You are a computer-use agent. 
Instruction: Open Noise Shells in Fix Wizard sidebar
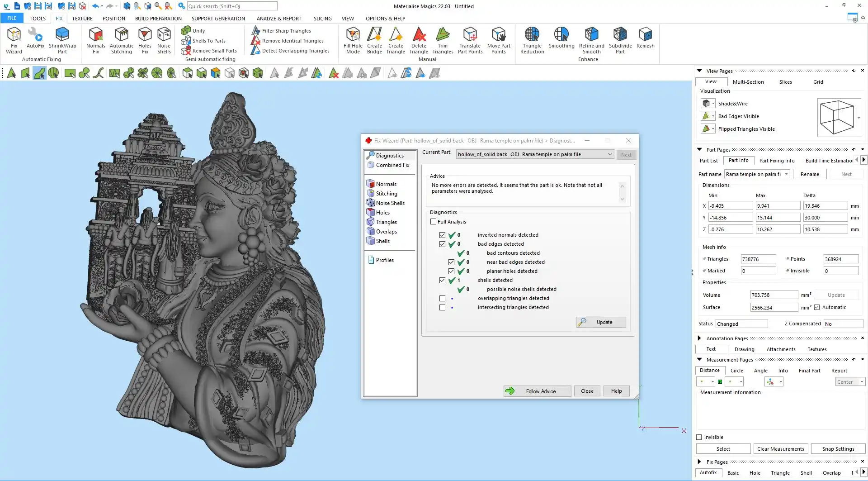[x=390, y=203]
